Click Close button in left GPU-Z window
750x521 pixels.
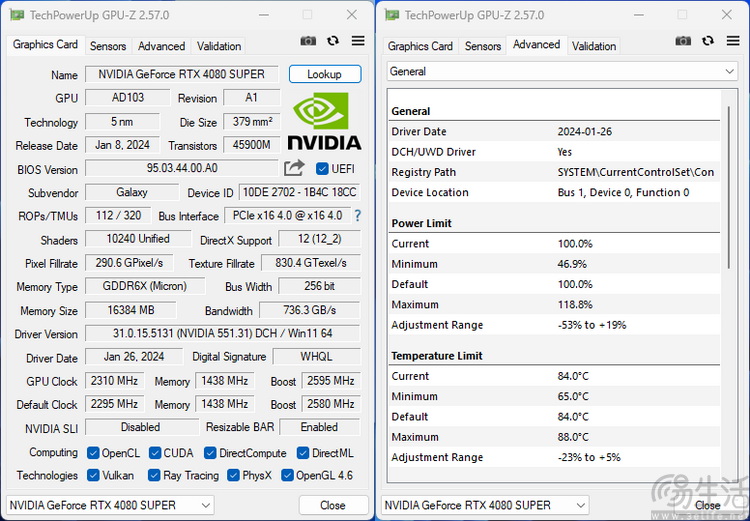pos(333,505)
